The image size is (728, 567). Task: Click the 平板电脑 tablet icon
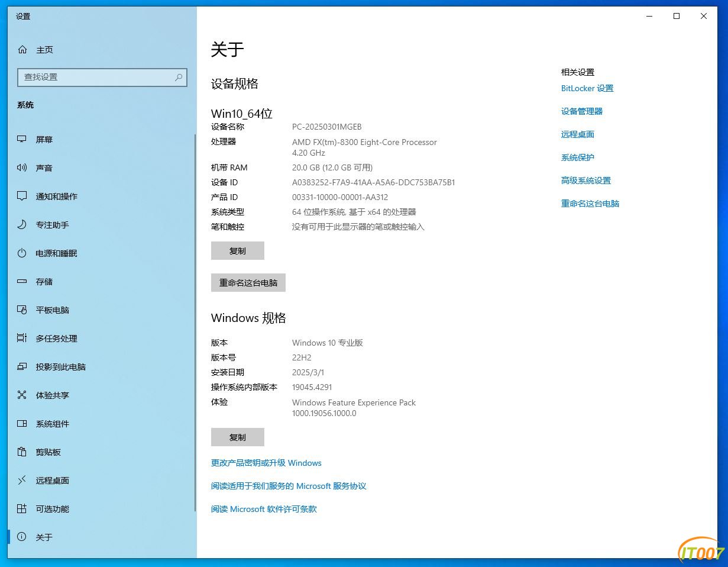pyautogui.click(x=22, y=310)
